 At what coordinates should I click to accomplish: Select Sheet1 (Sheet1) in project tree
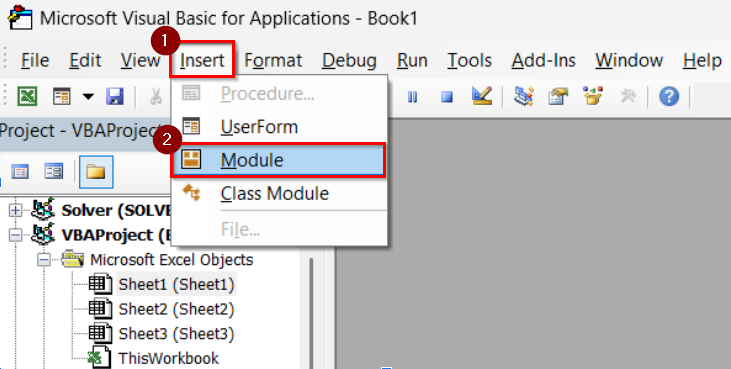click(x=176, y=284)
